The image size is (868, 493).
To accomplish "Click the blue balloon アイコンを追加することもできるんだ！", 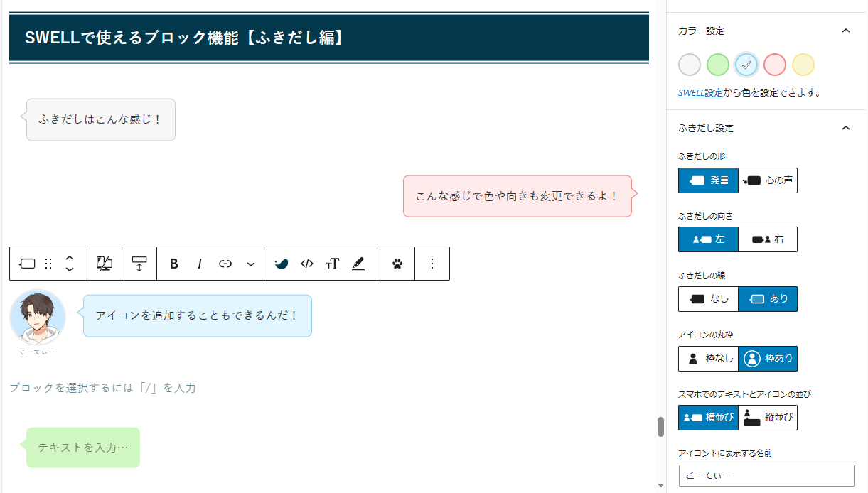I will [x=198, y=315].
